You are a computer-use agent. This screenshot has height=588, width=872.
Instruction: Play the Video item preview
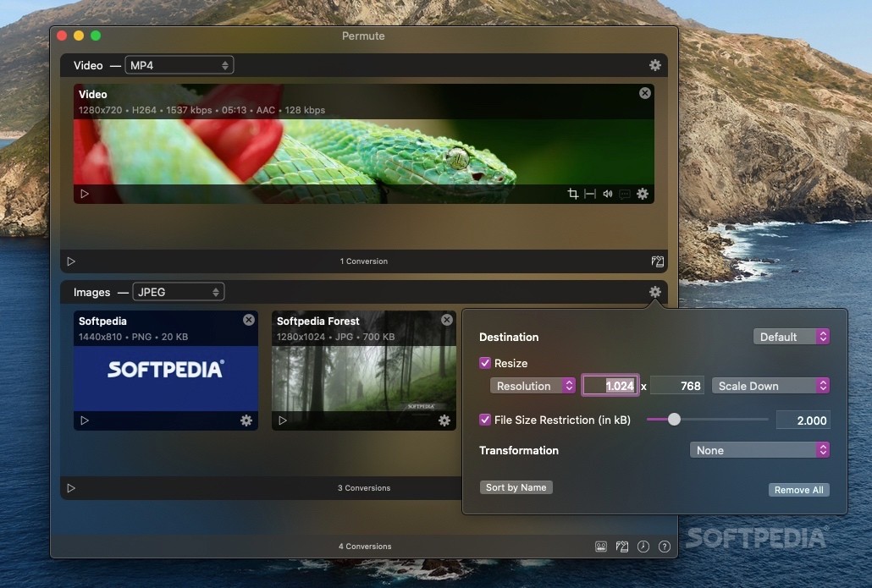[x=85, y=194]
